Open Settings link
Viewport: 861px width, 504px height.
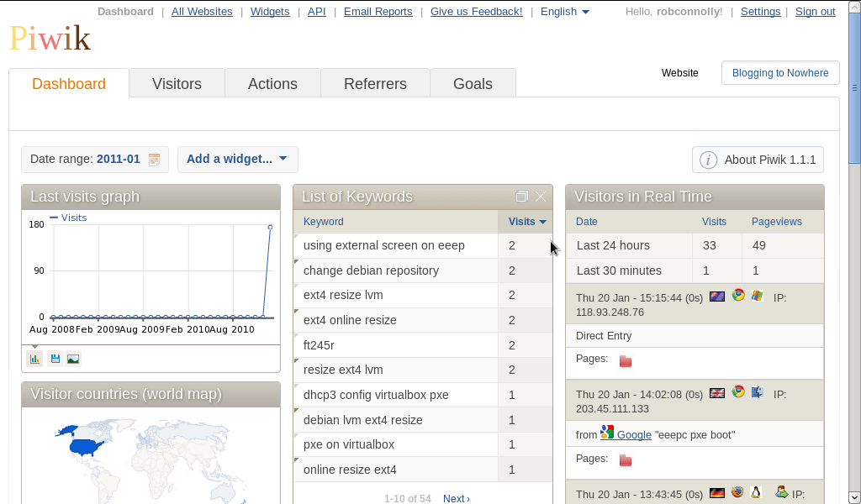pos(760,12)
